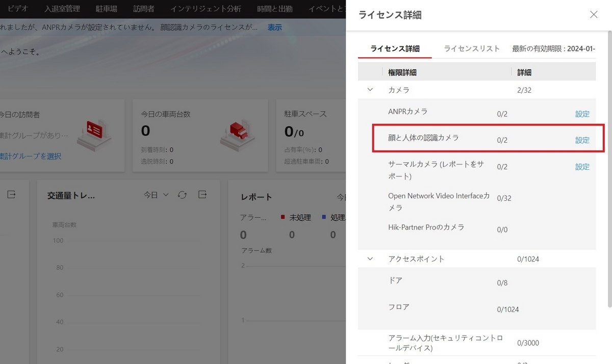The width and height of the screenshot is (612, 364).
Task: Click the カメラ 2/32 count value
Action: [x=525, y=90]
